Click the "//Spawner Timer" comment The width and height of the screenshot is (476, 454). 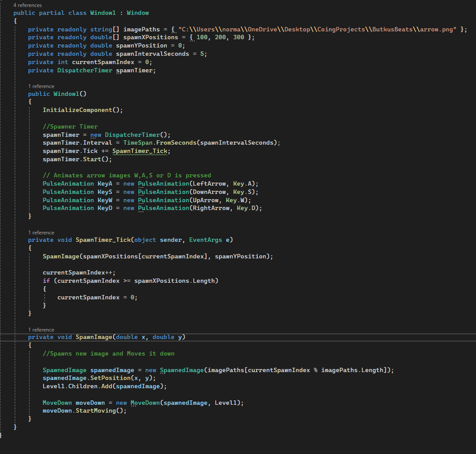point(70,127)
